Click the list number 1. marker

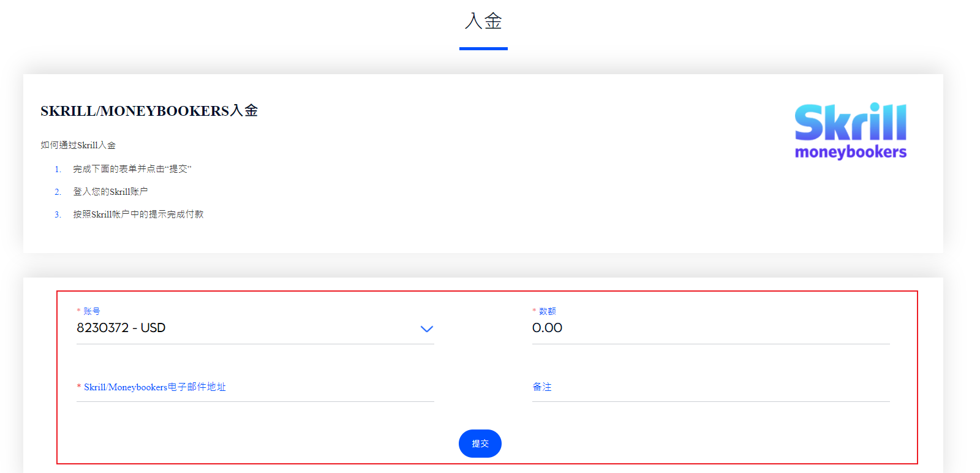click(58, 169)
